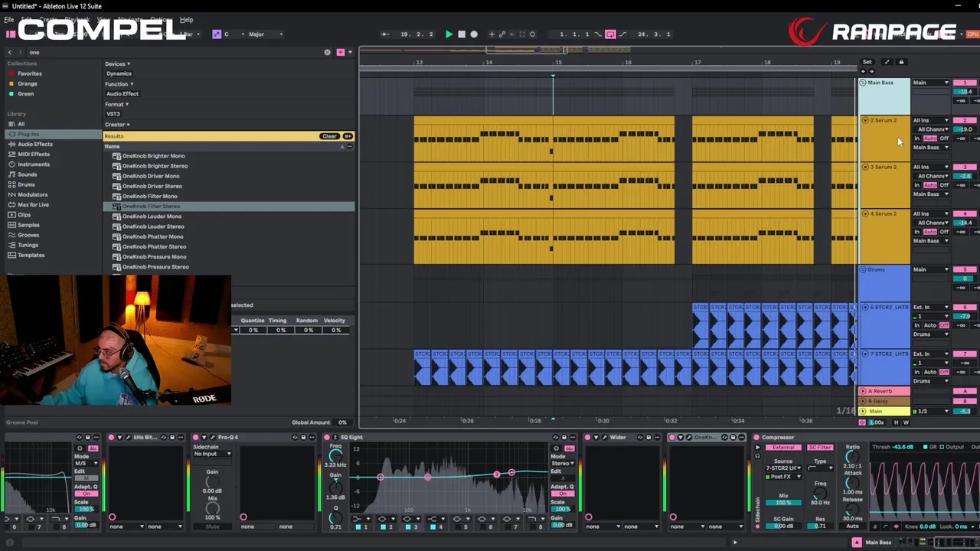Viewport: 980px width, 551px height.
Task: Open Audio Effects in Library
Action: coord(35,144)
